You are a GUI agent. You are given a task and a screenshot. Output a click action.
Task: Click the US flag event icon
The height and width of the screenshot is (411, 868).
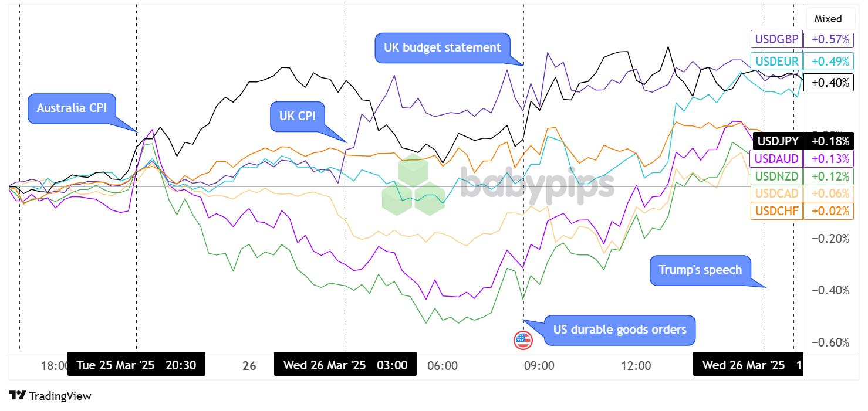[522, 340]
